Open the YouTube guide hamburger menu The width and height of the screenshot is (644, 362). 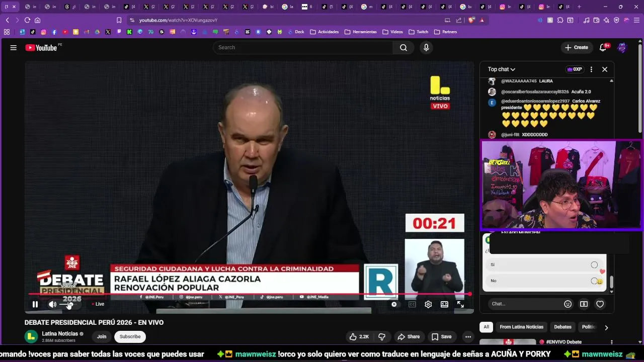point(14,48)
